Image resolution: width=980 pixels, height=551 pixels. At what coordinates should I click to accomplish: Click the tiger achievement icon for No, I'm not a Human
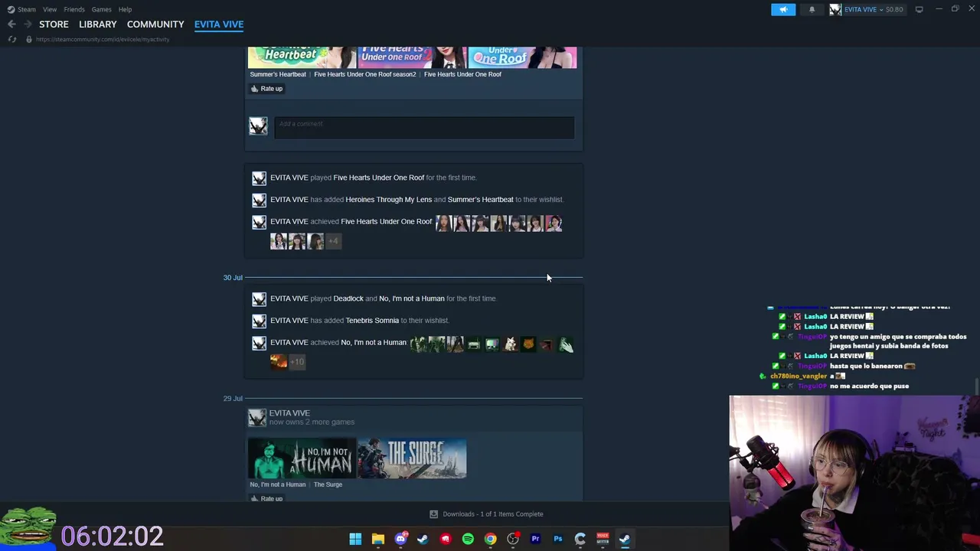click(528, 344)
